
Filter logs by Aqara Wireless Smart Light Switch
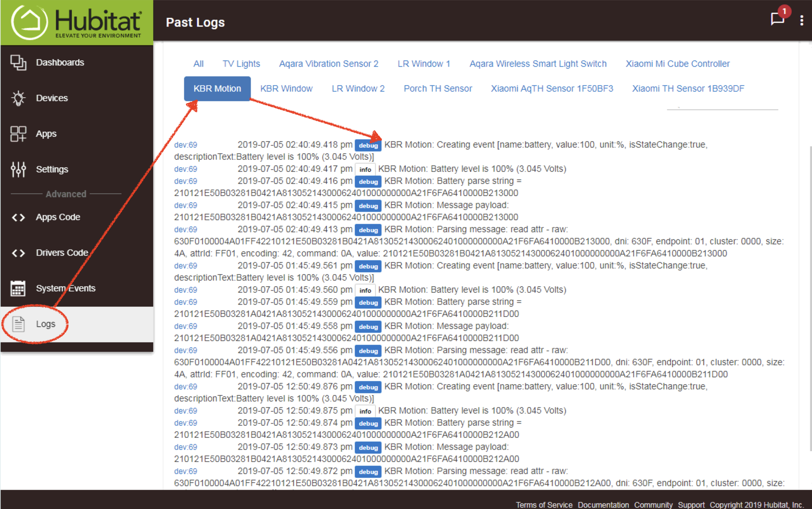(538, 64)
